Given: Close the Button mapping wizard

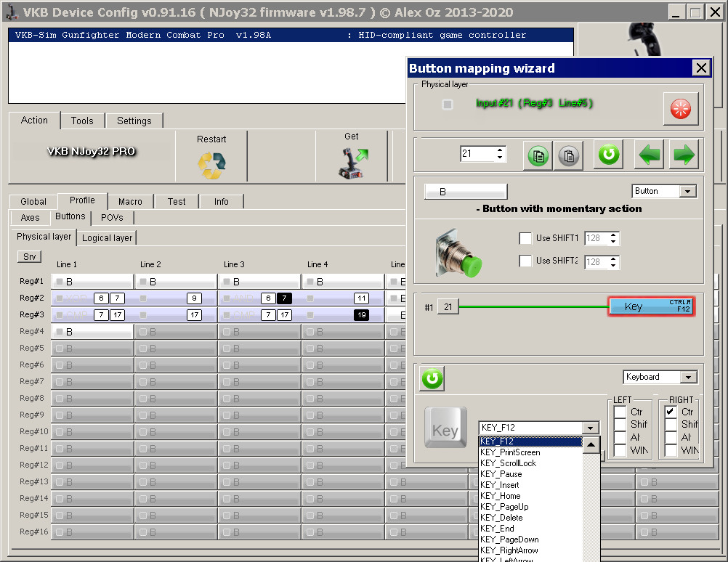Looking at the screenshot, I should coord(702,68).
